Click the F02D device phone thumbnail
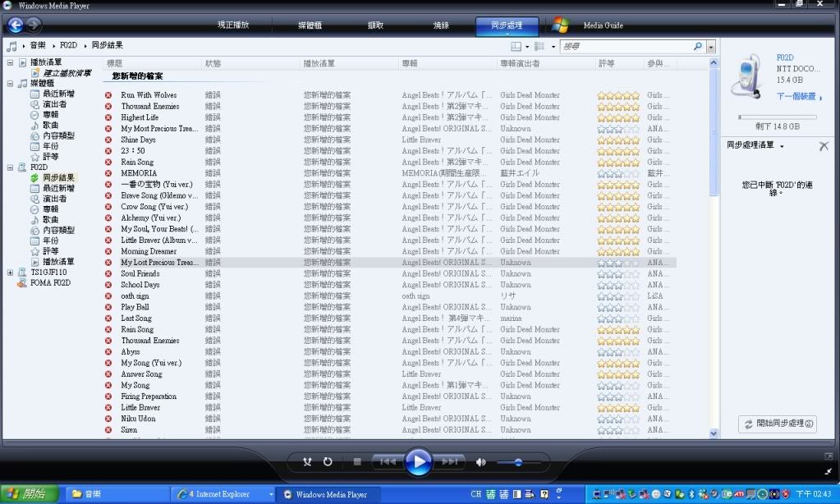The height and width of the screenshot is (504, 840). pos(747,77)
